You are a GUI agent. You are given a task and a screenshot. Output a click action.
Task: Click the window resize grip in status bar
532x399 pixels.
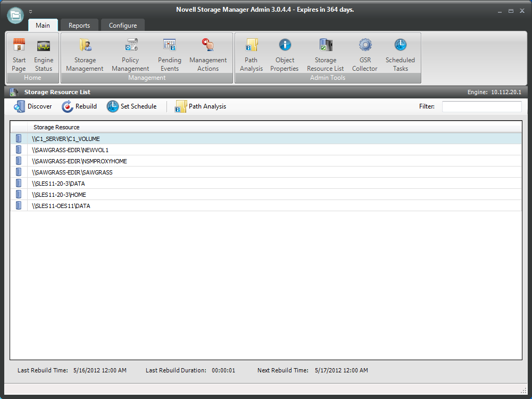(523, 390)
